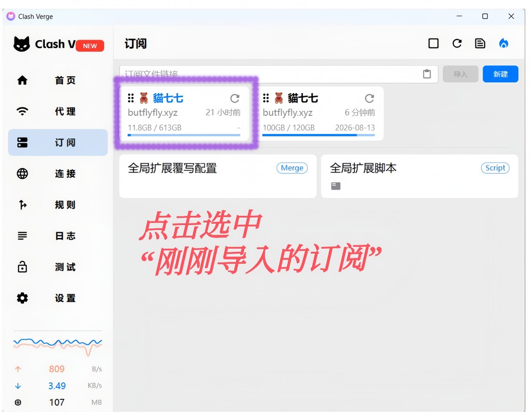Click the home icon beside 首页
The image size is (531, 420).
coord(22,81)
